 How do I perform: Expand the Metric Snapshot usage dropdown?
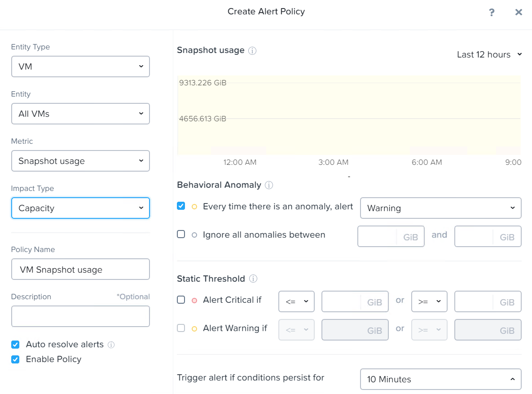pyautogui.click(x=80, y=161)
